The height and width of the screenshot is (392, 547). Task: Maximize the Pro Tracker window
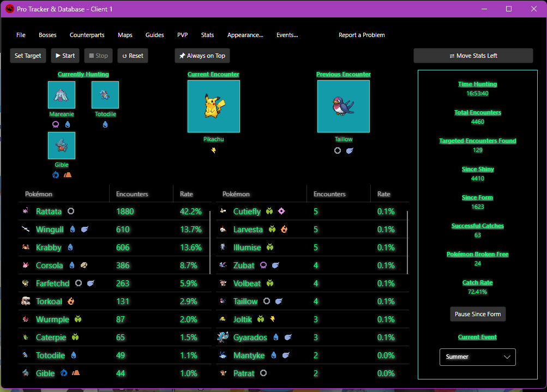tap(509, 9)
